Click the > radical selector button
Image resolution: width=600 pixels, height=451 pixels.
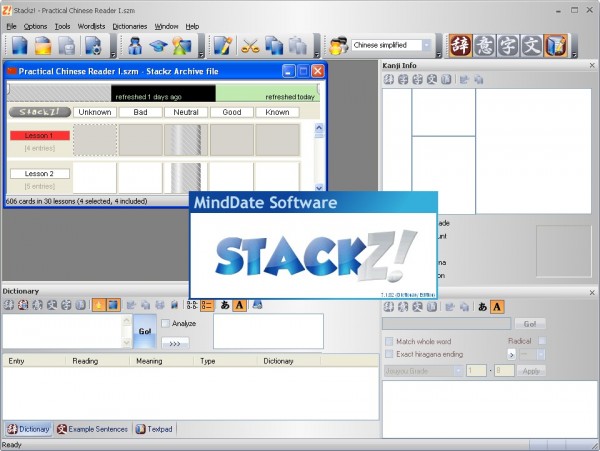512,355
